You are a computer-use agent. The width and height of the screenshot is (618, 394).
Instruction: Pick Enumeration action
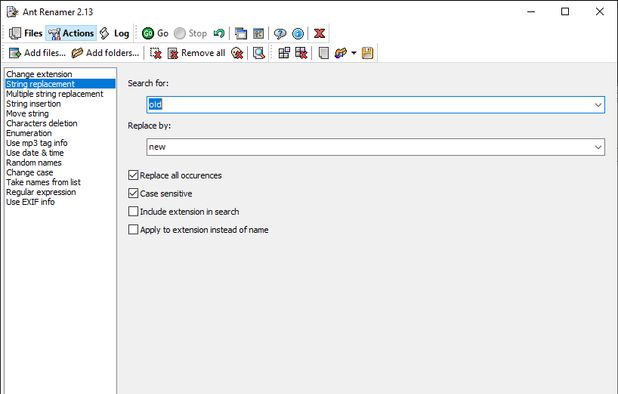point(60,133)
